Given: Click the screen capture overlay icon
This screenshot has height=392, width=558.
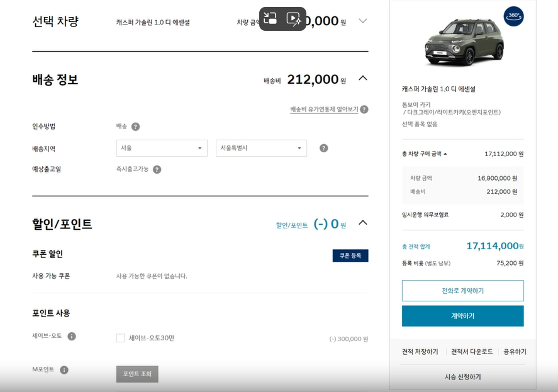Looking at the screenshot, I should click(271, 18).
